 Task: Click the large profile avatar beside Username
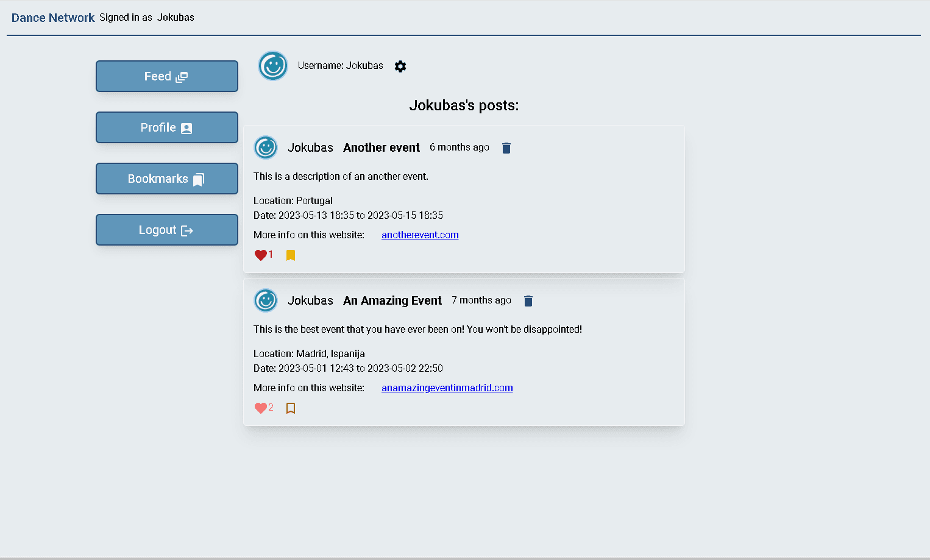point(273,66)
